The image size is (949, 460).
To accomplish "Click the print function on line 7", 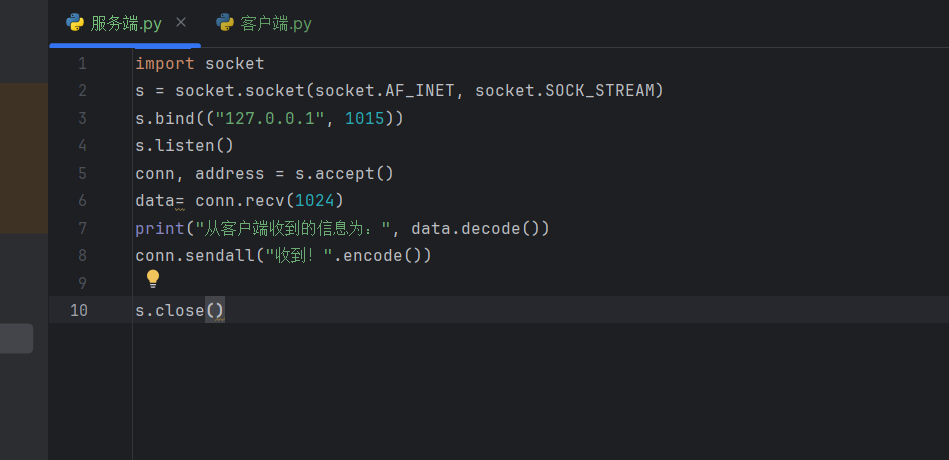I will click(x=160, y=229).
